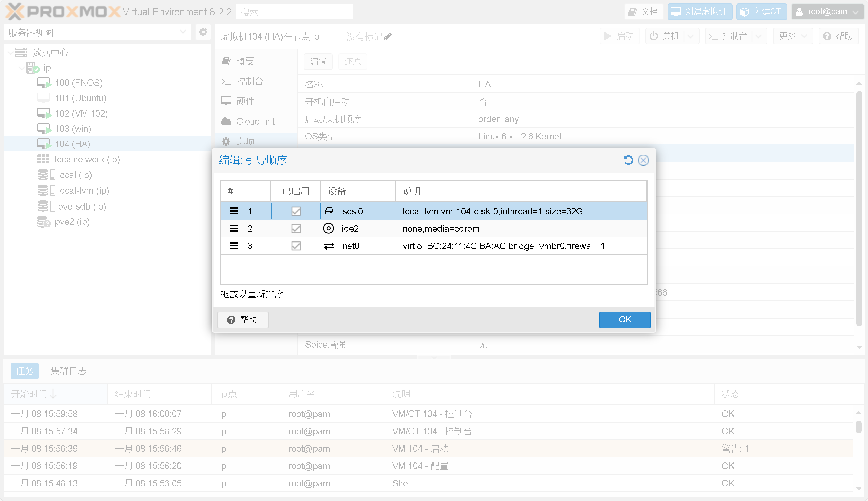Click the edit (编辑) button above options
868x501 pixels.
(318, 61)
